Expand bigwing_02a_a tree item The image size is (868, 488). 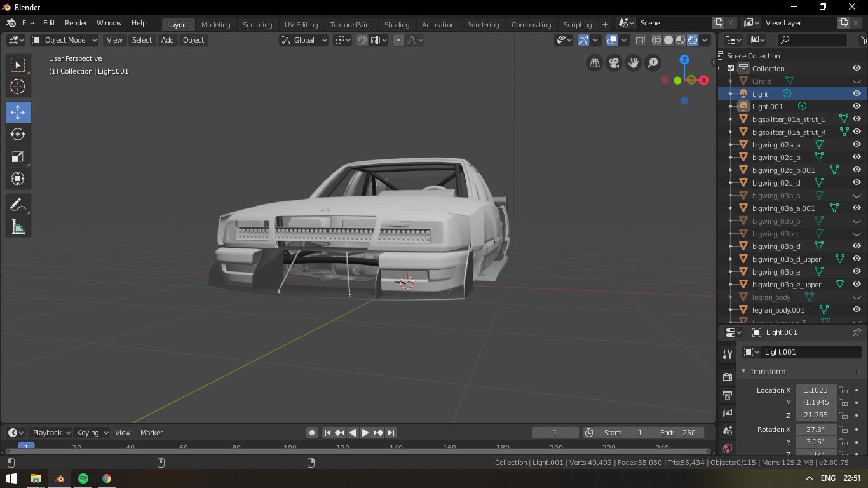point(731,145)
